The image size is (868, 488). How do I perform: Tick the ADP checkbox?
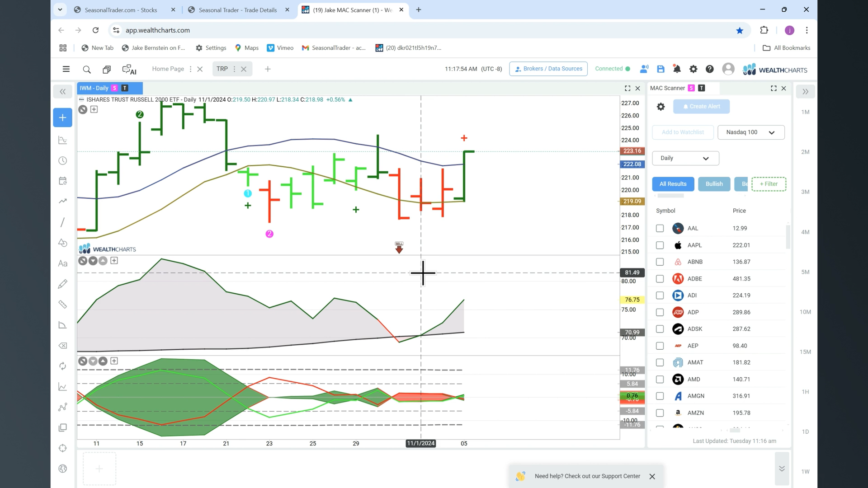660,312
